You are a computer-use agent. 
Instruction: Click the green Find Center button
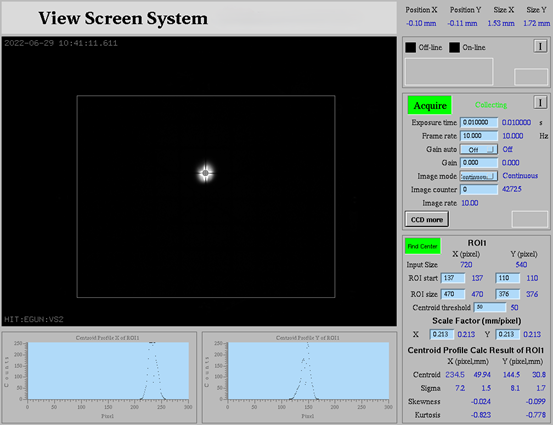[423, 246]
